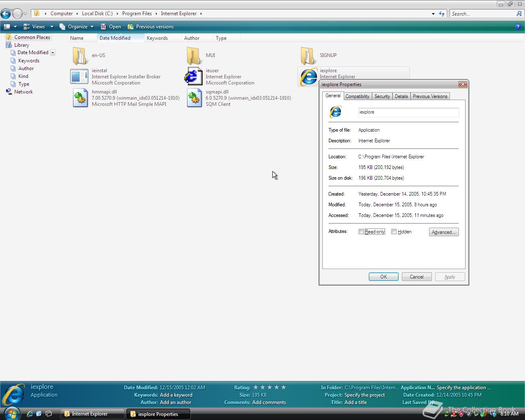The height and width of the screenshot is (420, 525).
Task: Click the layout pane icon in the command bar
Action: (7, 27)
